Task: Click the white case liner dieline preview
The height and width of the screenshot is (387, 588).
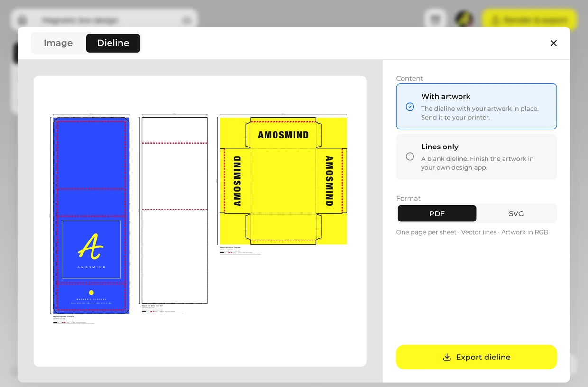Action: pyautogui.click(x=175, y=210)
